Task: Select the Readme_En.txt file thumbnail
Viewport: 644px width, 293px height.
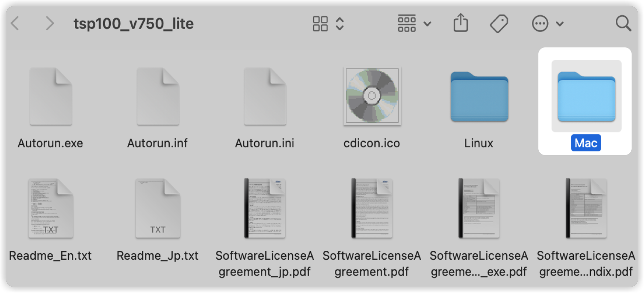Action: (50, 208)
